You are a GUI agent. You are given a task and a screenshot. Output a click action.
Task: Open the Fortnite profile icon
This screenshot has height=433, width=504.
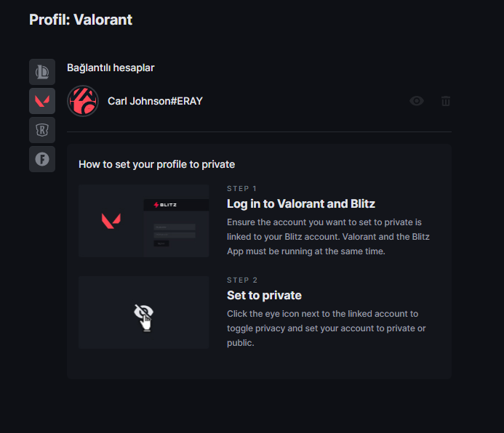click(x=41, y=159)
